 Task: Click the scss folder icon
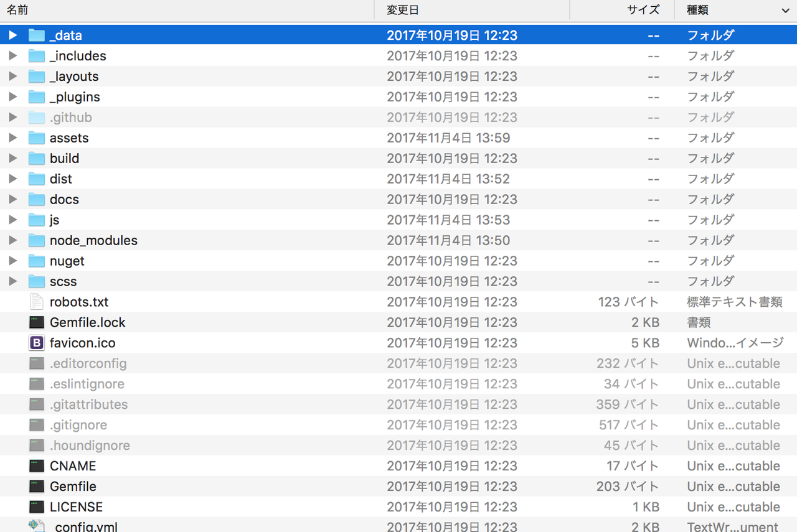coord(37,282)
